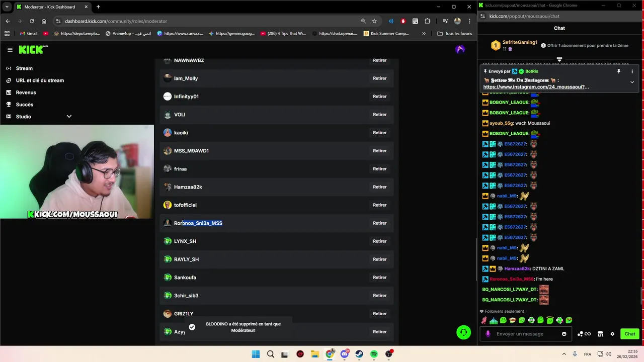The height and width of the screenshot is (362, 644).
Task: Expand the Studio sidebar section
Action: pyautogui.click(x=69, y=117)
